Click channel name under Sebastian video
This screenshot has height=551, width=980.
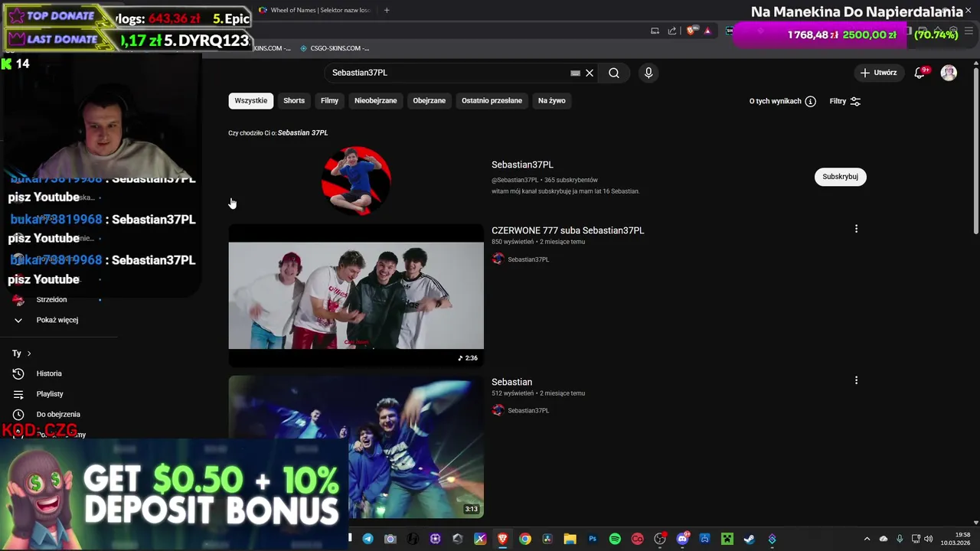528,411
